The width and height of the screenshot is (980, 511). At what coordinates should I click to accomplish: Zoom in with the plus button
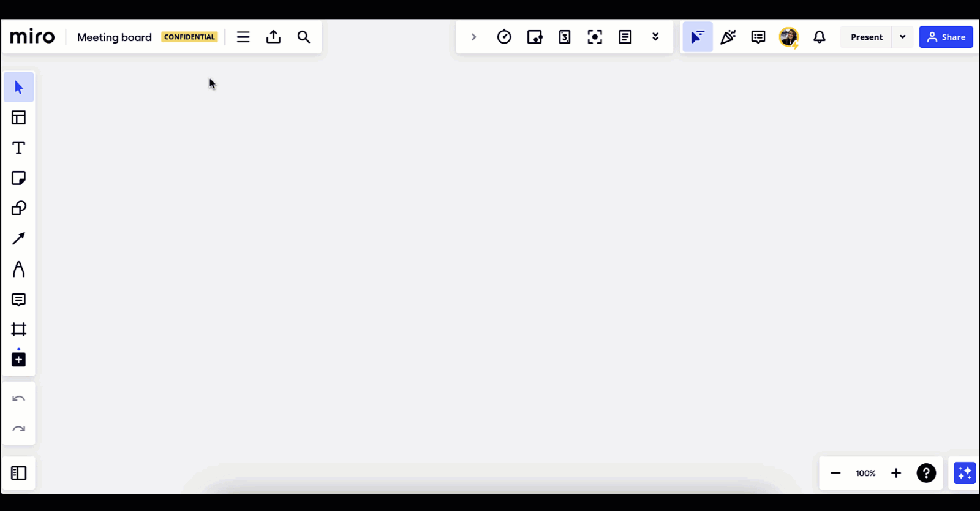[x=896, y=473]
